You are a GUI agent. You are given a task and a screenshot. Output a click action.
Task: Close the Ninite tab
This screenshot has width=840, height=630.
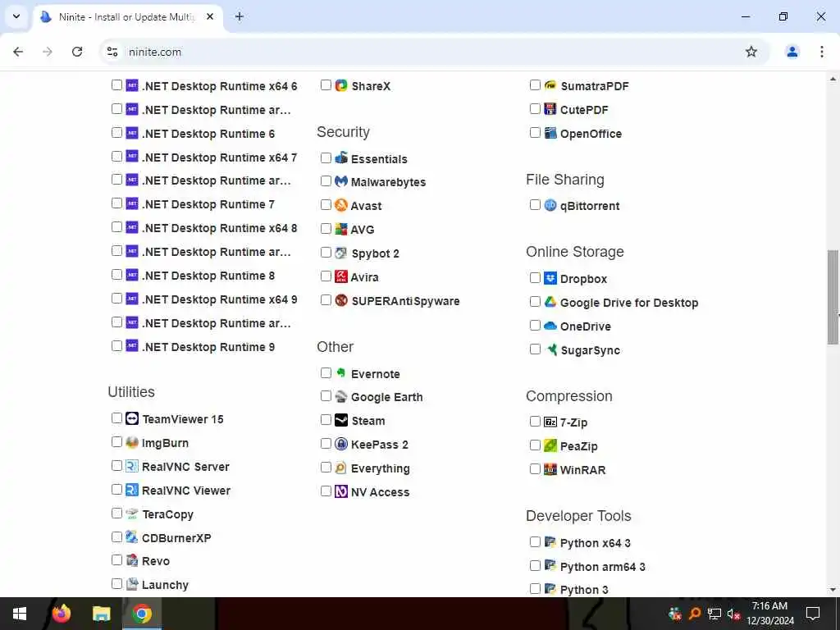pos(210,16)
